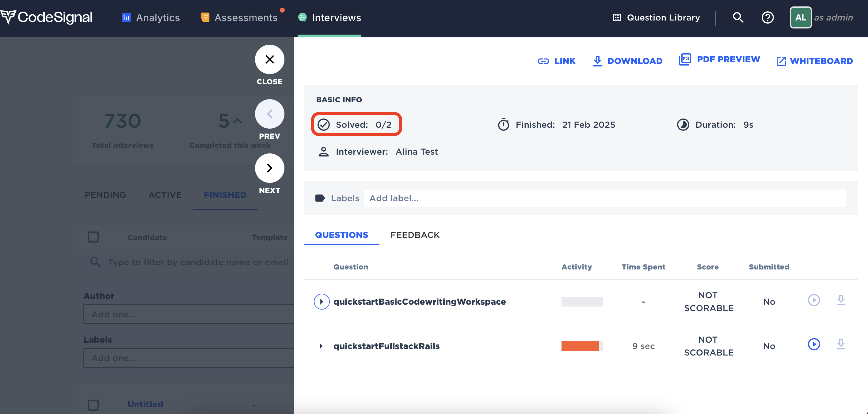Select the ACTIVE tab
The width and height of the screenshot is (868, 414).
point(165,195)
